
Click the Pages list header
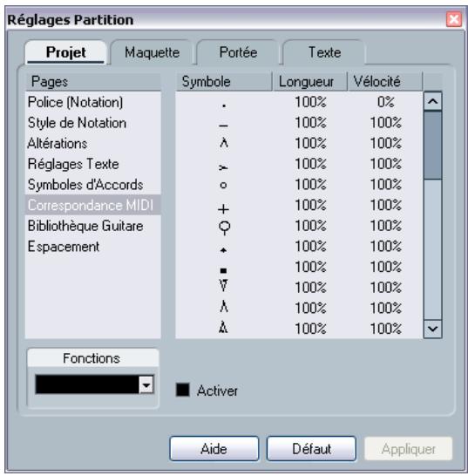(x=93, y=82)
